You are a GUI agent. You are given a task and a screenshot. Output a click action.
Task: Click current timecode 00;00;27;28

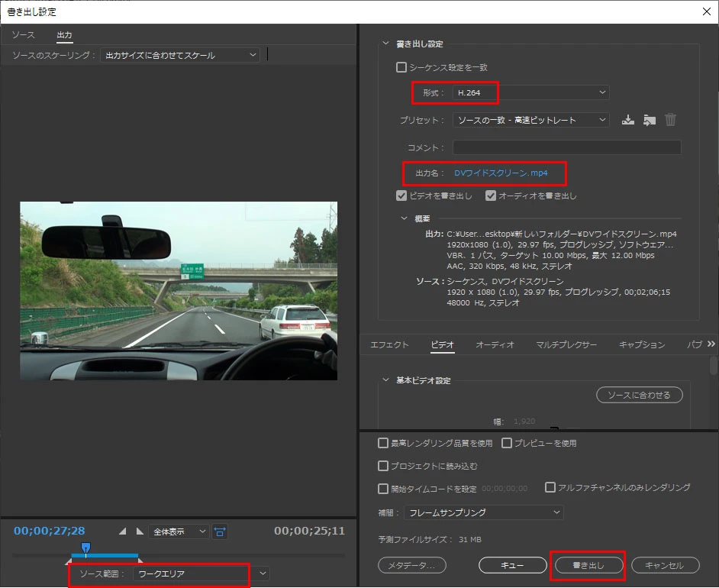click(50, 531)
